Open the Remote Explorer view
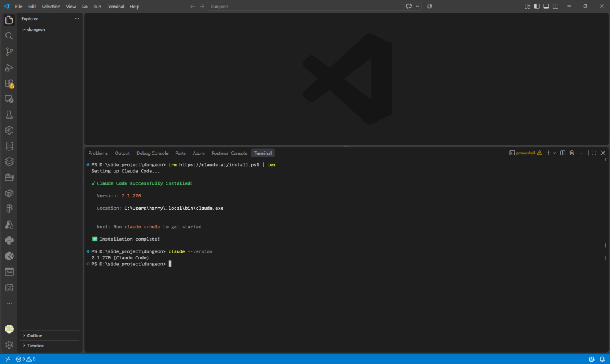 click(9, 99)
